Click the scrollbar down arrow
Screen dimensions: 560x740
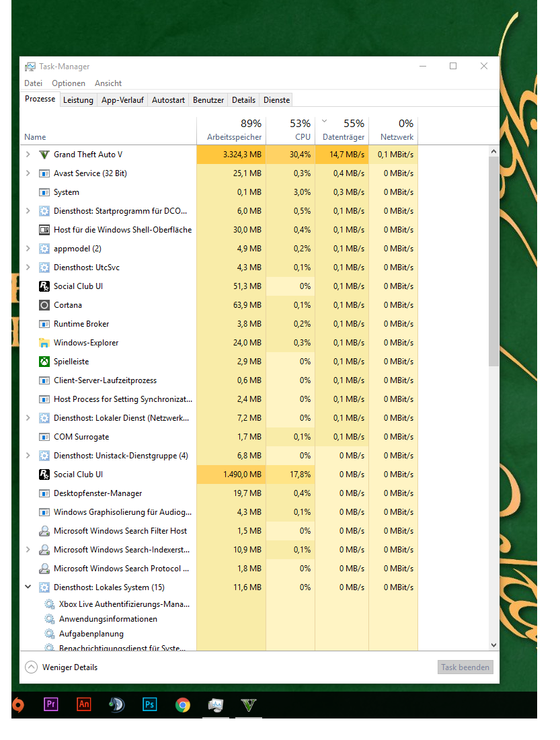pyautogui.click(x=493, y=645)
